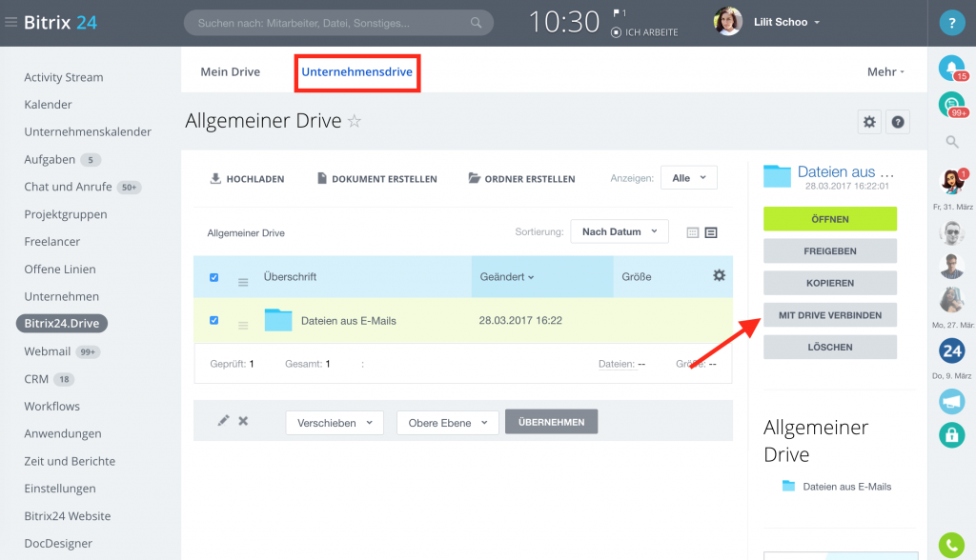The width and height of the screenshot is (976, 560).
Task: Click the X delete icon in bottom action bar
Action: (243, 421)
